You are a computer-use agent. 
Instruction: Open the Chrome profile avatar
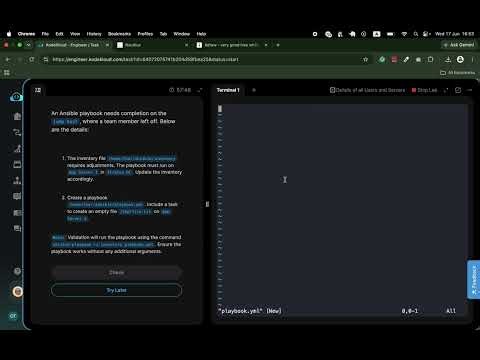point(460,59)
